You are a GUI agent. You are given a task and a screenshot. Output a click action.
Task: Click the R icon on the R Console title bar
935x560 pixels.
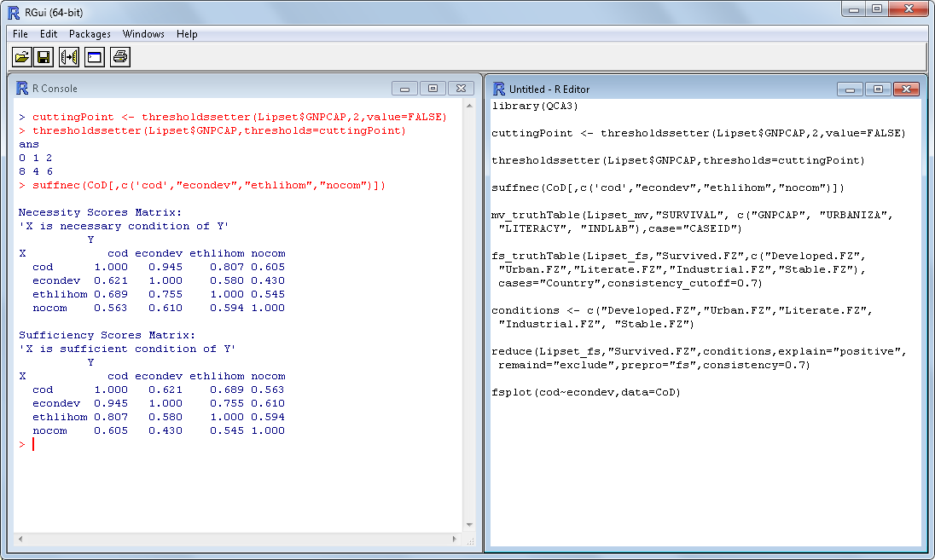[22, 88]
